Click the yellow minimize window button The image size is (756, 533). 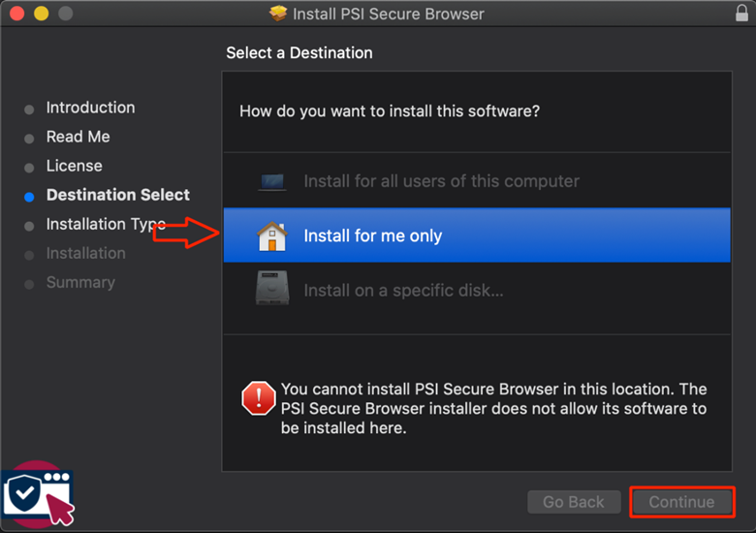coord(42,13)
